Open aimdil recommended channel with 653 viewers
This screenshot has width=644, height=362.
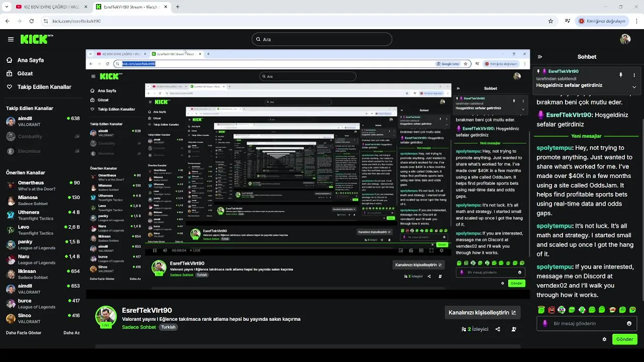[43, 289]
